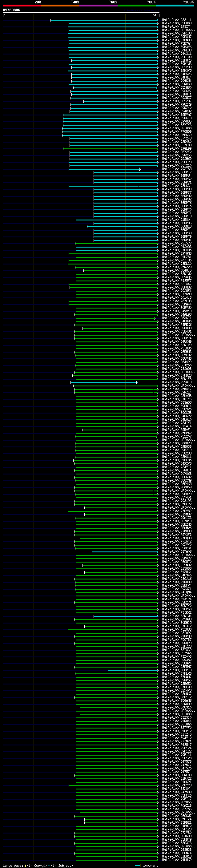Select hit label UniRef100_Q8LG34
The image size is (197, 868).
[x=177, y=186]
